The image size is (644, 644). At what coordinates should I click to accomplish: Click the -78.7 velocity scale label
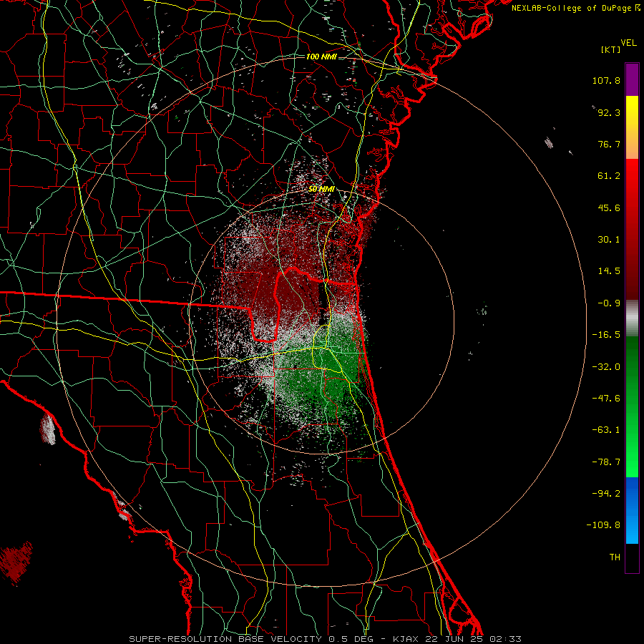[606, 462]
